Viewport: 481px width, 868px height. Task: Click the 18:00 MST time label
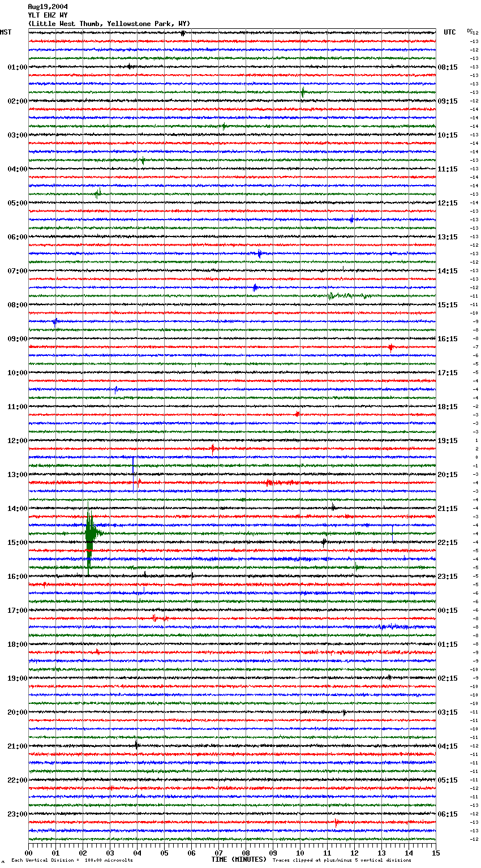pyautogui.click(x=18, y=644)
